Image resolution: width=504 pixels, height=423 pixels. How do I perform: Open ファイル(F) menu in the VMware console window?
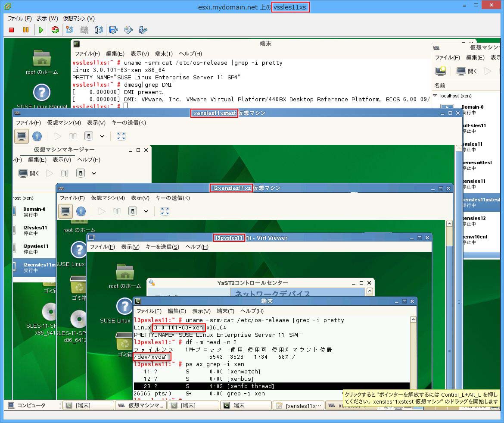[x=20, y=19]
